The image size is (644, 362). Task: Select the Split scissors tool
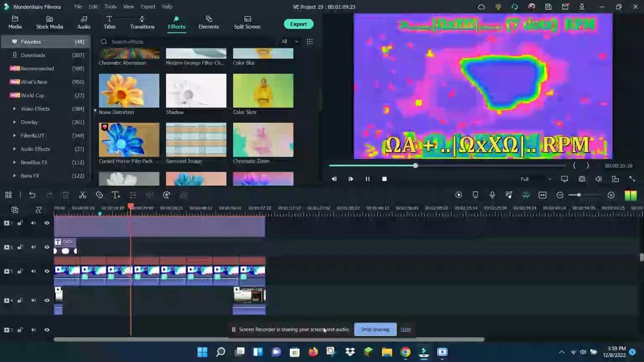pos(83,195)
